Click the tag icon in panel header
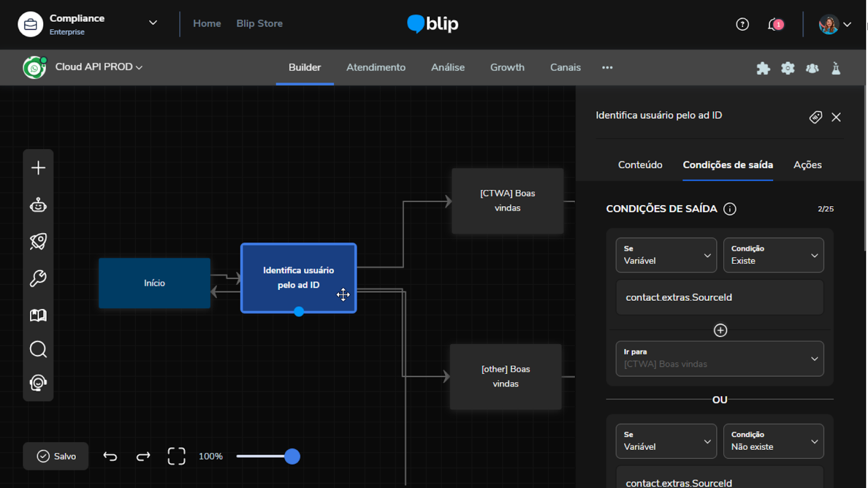This screenshot has height=488, width=868. point(815,117)
